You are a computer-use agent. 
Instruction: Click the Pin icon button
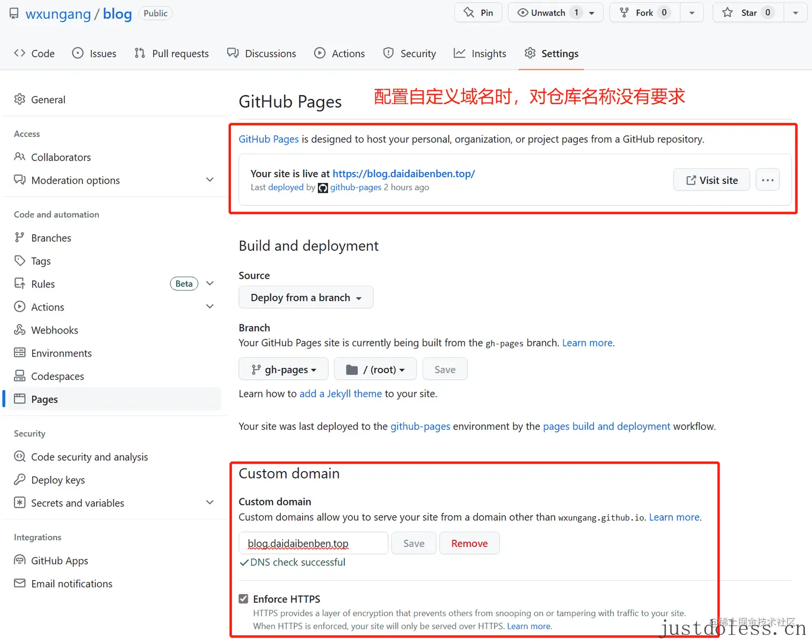click(469, 12)
